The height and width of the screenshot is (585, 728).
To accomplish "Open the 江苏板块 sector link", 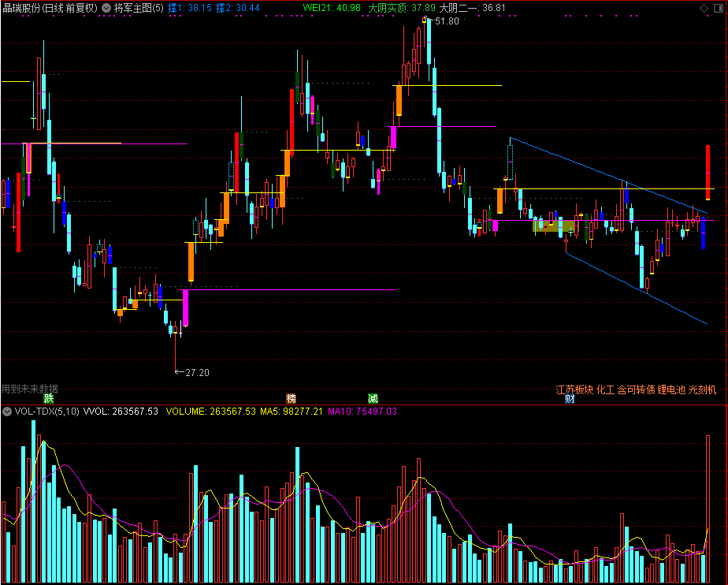I will [x=574, y=389].
